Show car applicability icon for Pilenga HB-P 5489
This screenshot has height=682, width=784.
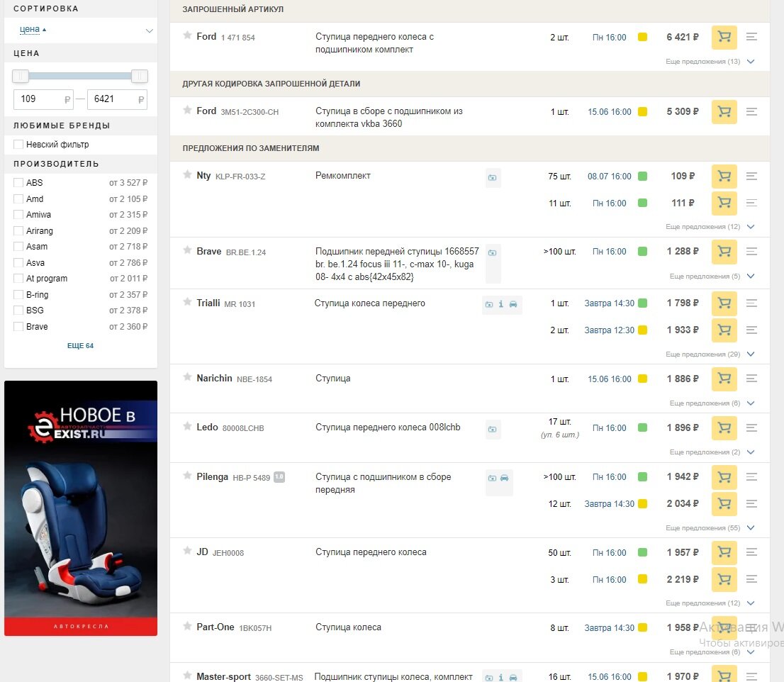[505, 478]
